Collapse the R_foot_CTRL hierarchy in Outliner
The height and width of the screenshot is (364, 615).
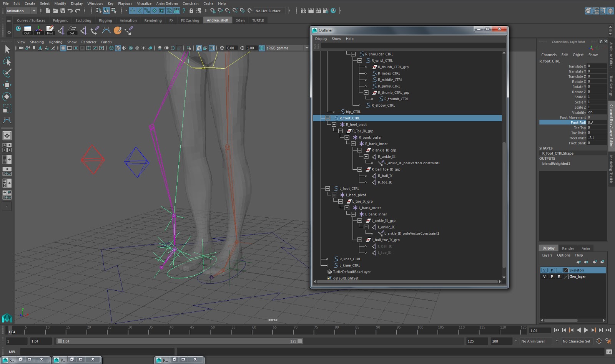coord(328,118)
